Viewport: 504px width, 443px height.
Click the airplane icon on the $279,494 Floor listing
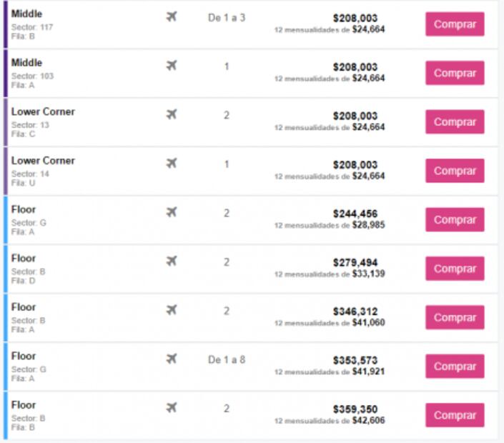(171, 262)
